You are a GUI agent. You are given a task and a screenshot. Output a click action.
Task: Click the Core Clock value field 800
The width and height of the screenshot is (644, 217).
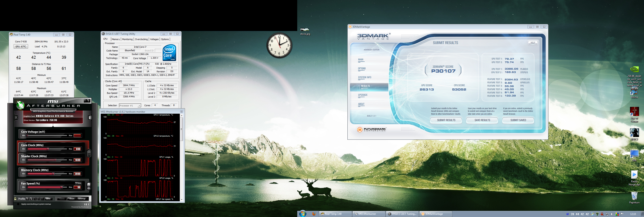[x=77, y=149]
